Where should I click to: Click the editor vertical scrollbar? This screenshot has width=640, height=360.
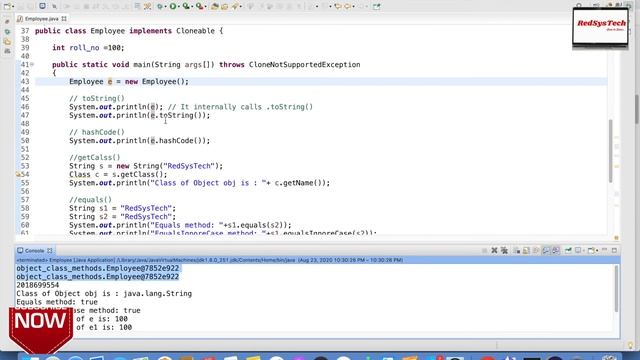click(611, 151)
